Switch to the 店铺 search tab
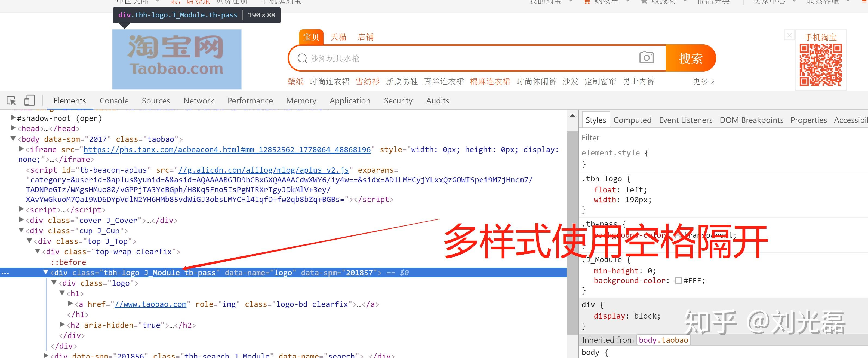 coord(366,37)
